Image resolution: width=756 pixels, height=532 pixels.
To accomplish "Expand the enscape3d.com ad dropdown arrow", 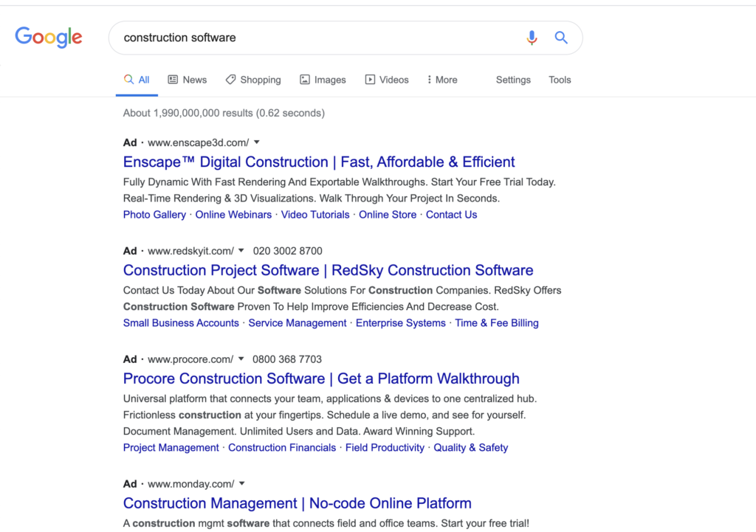I will [257, 142].
